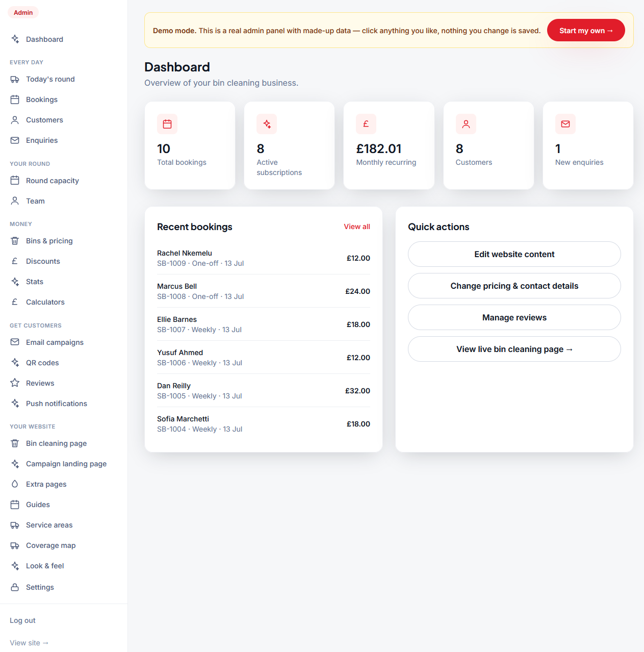Viewport: 644px width, 652px height.
Task: Navigate to Settings in sidebar
Action: 64,587
